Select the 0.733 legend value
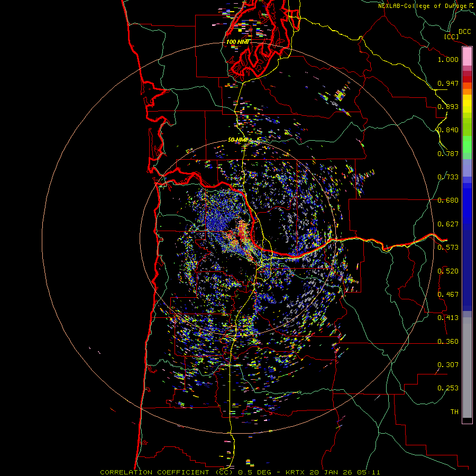This screenshot has height=476, width=476. click(448, 177)
